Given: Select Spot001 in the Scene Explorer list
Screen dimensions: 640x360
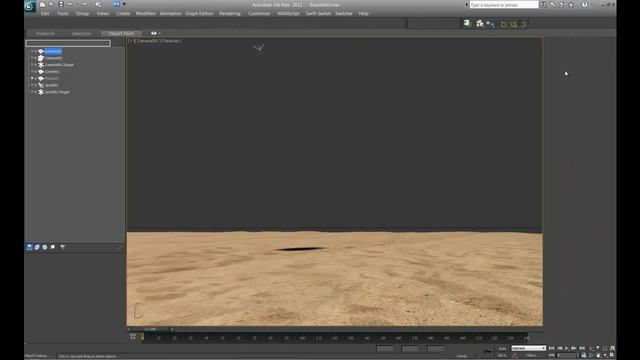Looking at the screenshot, I should 51,85.
